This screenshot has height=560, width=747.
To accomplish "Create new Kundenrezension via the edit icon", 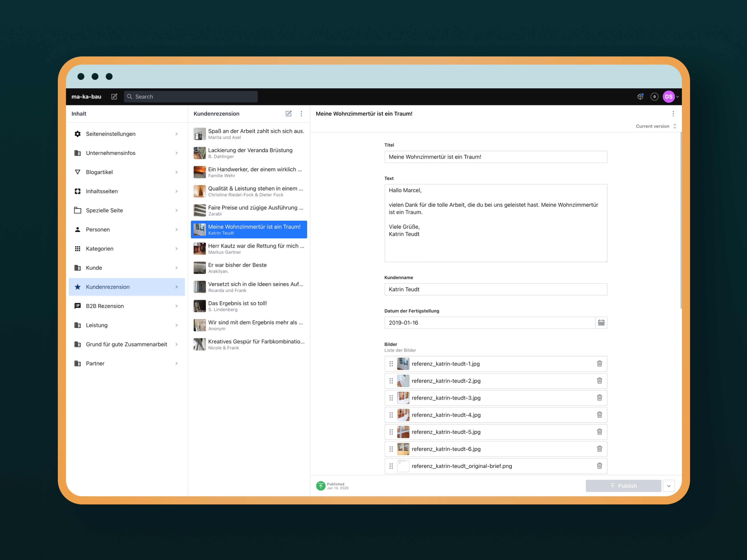I will (288, 114).
